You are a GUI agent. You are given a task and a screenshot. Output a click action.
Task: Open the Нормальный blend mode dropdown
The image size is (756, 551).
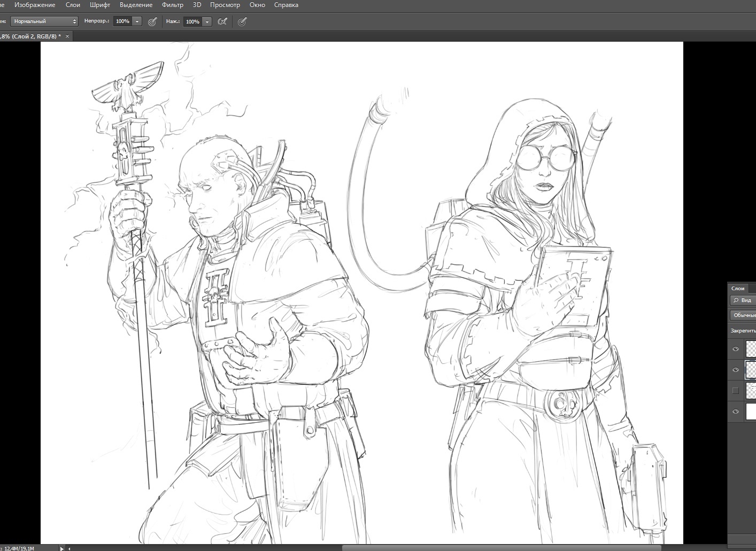[x=44, y=21]
